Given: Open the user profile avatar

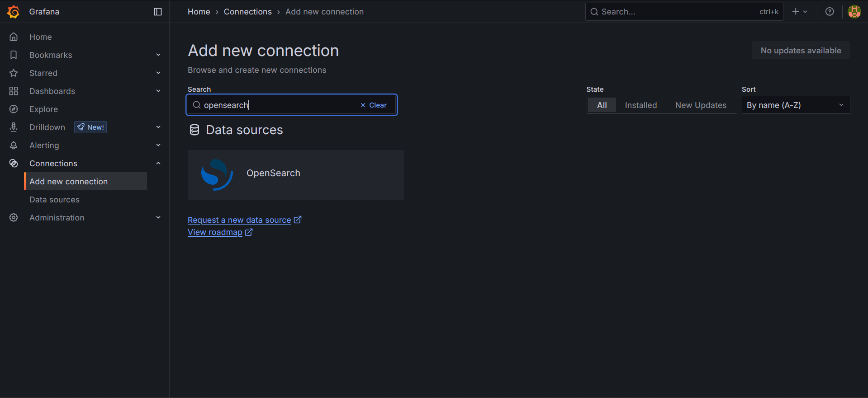Looking at the screenshot, I should (854, 12).
